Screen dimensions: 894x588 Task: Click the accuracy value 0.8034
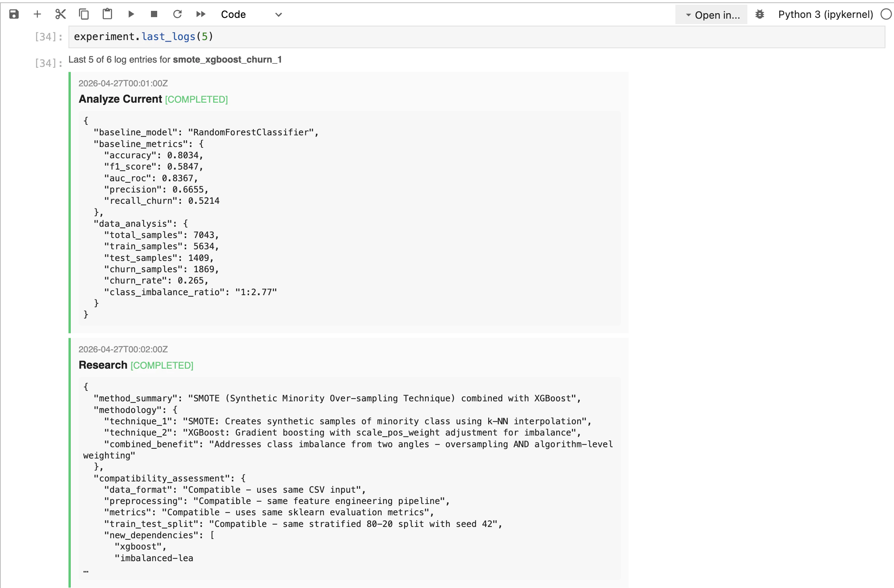(183, 156)
